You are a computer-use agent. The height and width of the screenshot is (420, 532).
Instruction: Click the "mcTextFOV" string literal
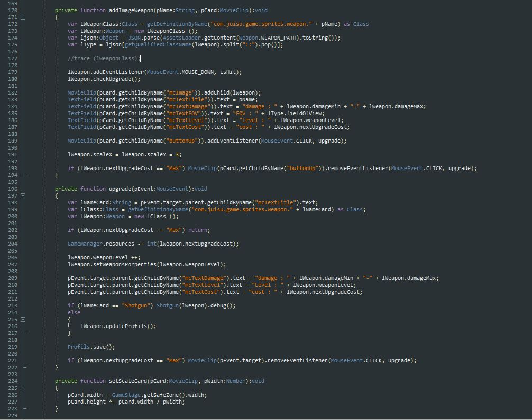tap(185, 114)
